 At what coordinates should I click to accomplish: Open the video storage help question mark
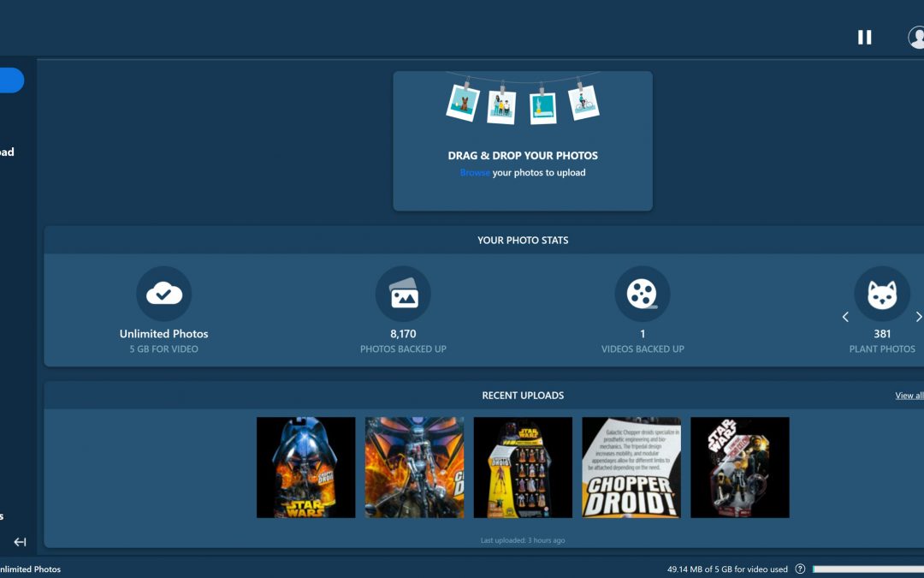pos(800,569)
